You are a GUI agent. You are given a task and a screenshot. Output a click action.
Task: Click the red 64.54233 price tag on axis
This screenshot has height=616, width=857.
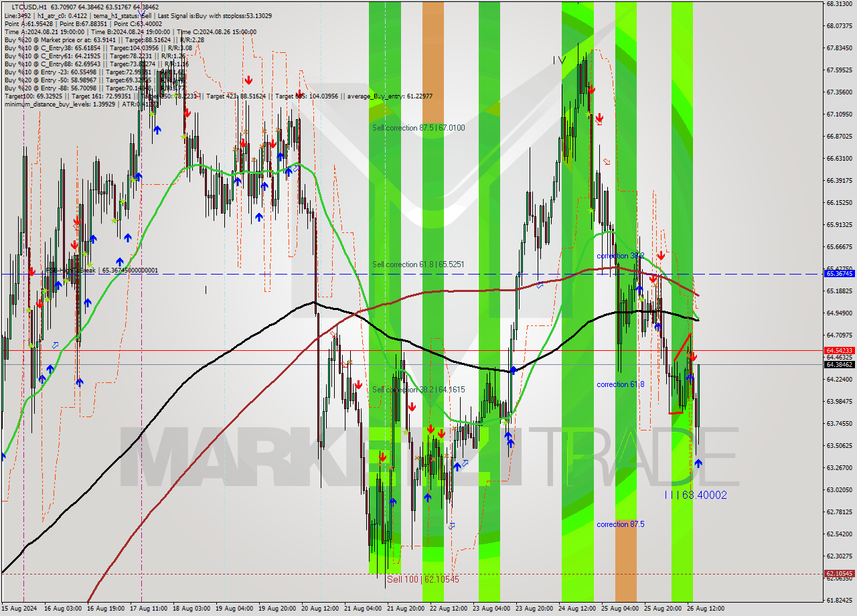click(840, 350)
